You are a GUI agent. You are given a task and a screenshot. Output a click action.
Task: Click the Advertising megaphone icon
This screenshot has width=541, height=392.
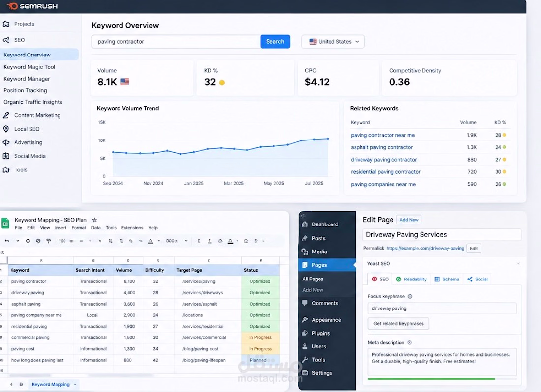pyautogui.click(x=6, y=142)
